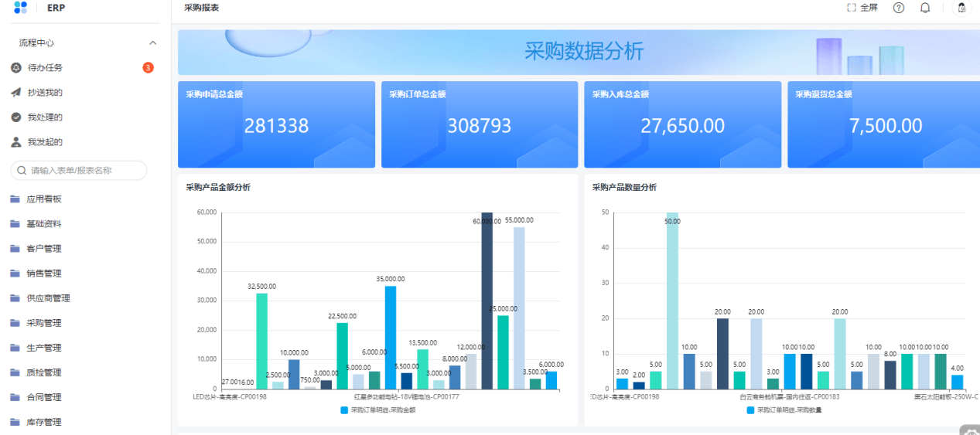This screenshot has height=435, width=980.
Task: Click the 采购申请总金额 card
Action: pos(276,124)
